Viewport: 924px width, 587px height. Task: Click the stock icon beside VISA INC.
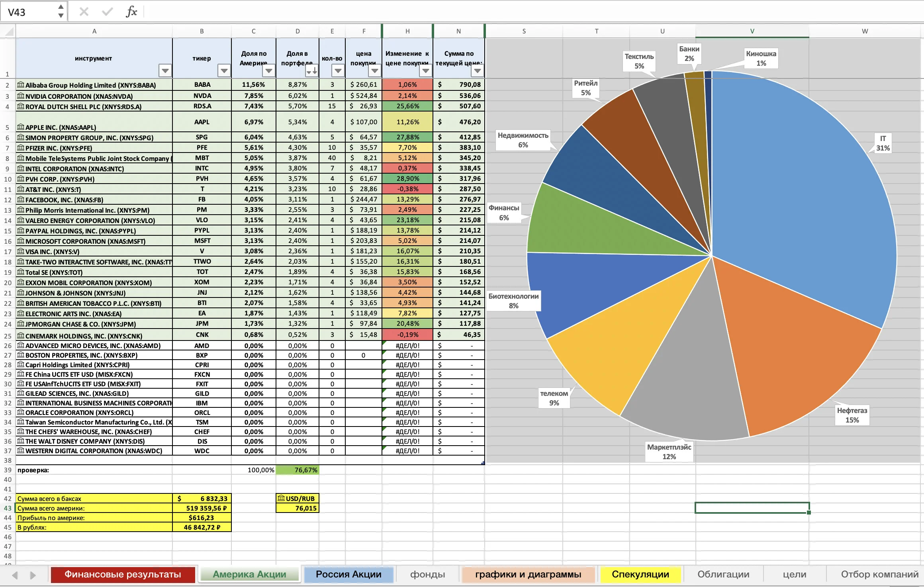click(21, 251)
